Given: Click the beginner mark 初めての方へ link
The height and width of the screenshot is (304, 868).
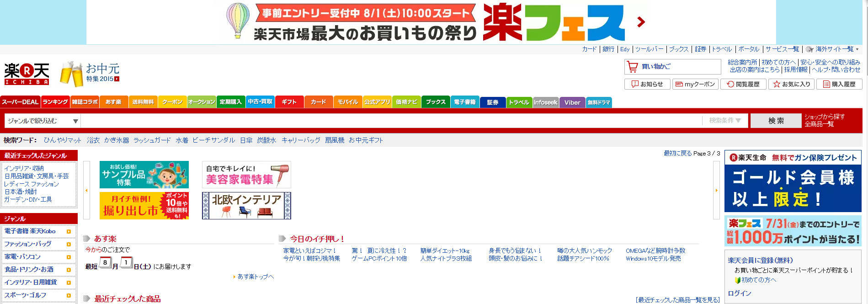Looking at the screenshot, I should tap(756, 280).
